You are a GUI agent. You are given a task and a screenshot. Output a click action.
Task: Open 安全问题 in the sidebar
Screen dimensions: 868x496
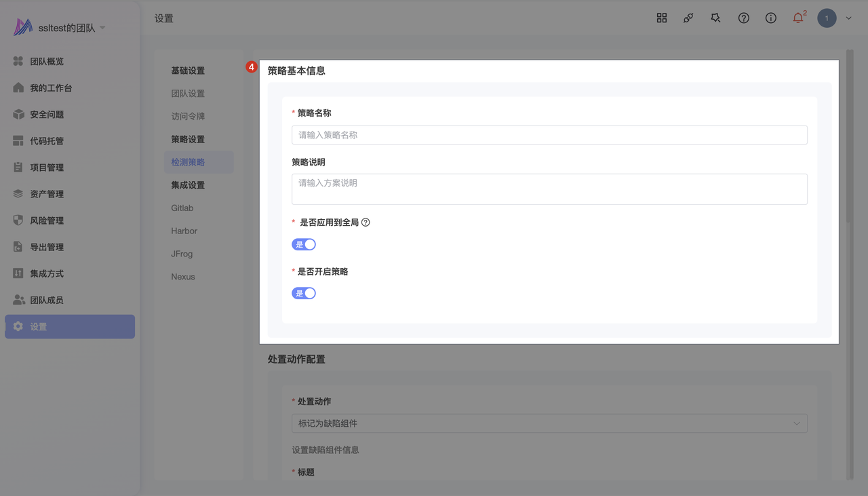tap(47, 115)
